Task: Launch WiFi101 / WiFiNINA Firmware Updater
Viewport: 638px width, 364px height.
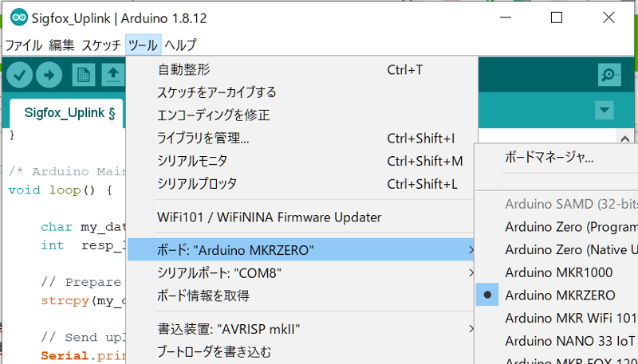Action: click(x=301, y=217)
